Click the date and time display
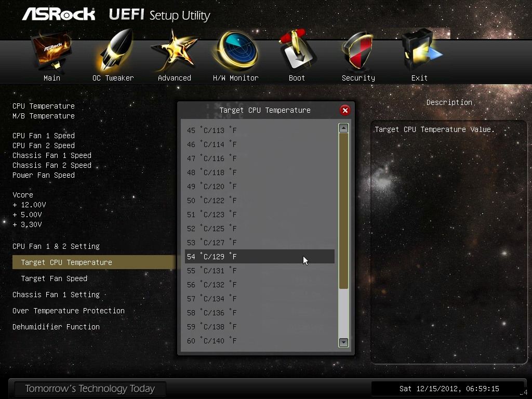The width and height of the screenshot is (532, 399). (449, 389)
